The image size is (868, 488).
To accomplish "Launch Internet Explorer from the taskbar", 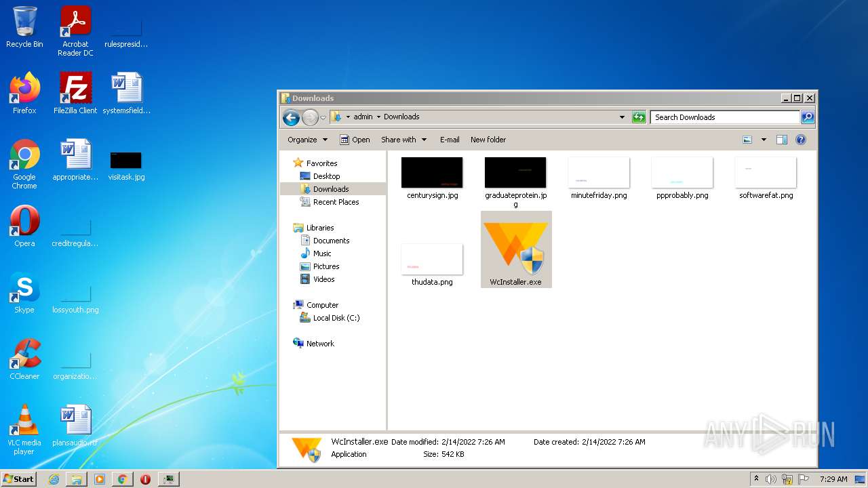I will (x=54, y=479).
